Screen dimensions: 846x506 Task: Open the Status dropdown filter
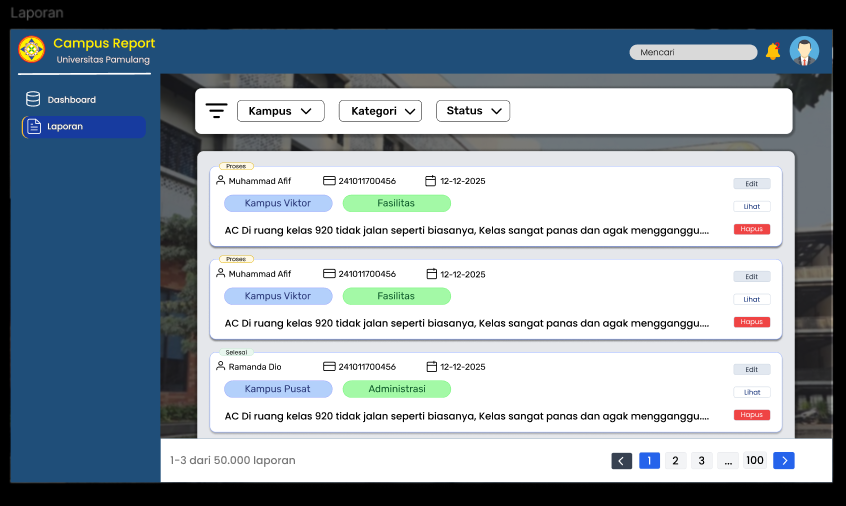click(x=472, y=111)
